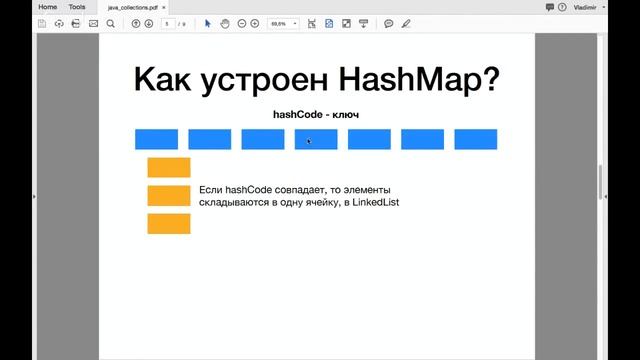Image resolution: width=640 pixels, height=360 pixels.
Task: Click the slide title "Как устроен HashMap?"
Action: coord(317,80)
